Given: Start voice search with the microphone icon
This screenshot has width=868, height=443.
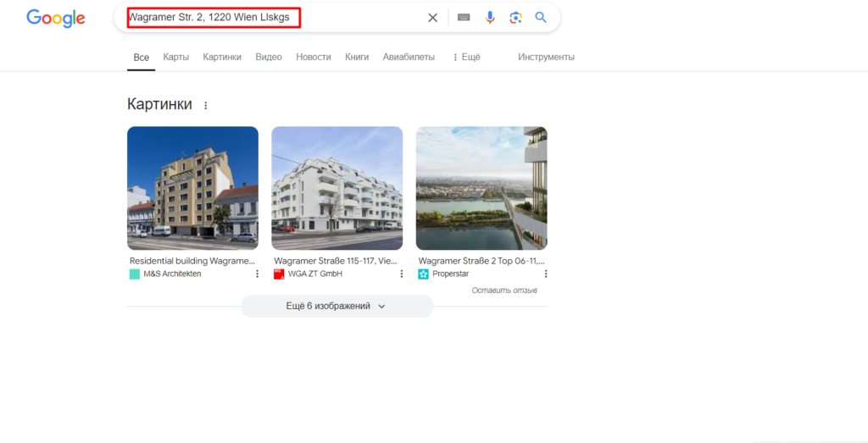Looking at the screenshot, I should tap(490, 18).
